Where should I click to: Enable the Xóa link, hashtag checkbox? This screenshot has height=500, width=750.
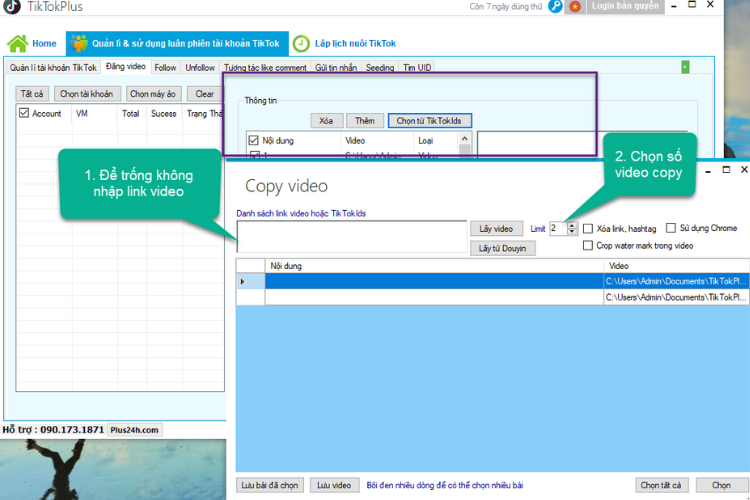click(588, 229)
